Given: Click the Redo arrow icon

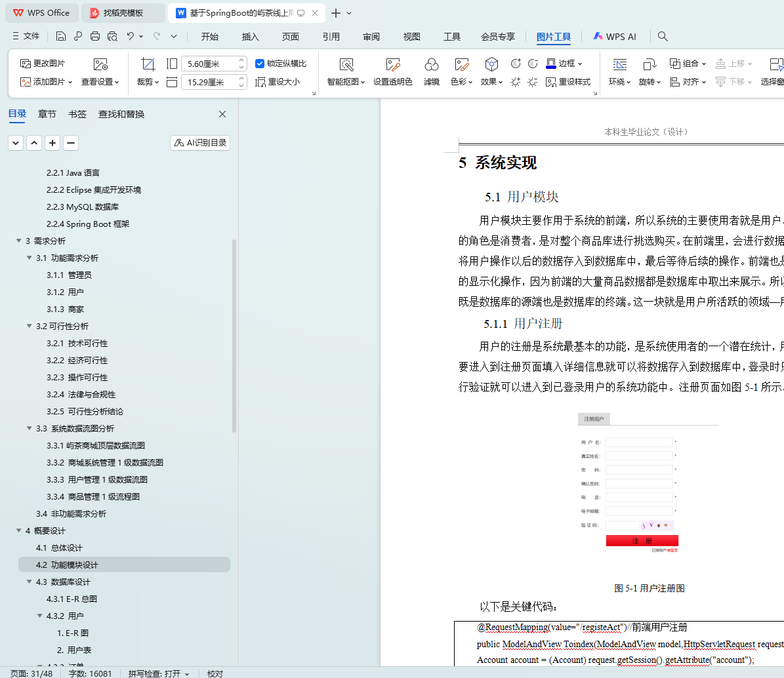Looking at the screenshot, I should tap(157, 36).
